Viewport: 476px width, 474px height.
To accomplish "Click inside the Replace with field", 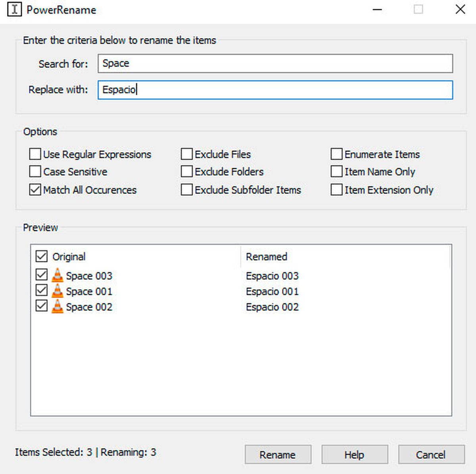I will (274, 90).
